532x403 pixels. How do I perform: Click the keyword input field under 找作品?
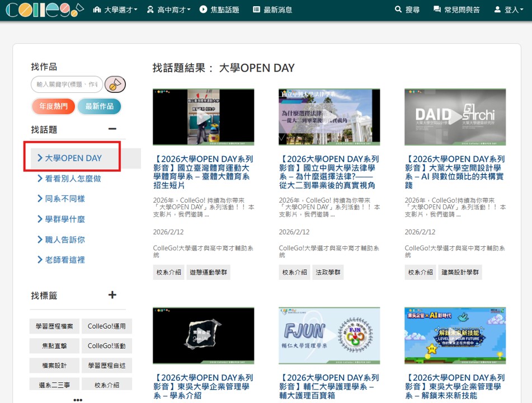tap(67, 85)
